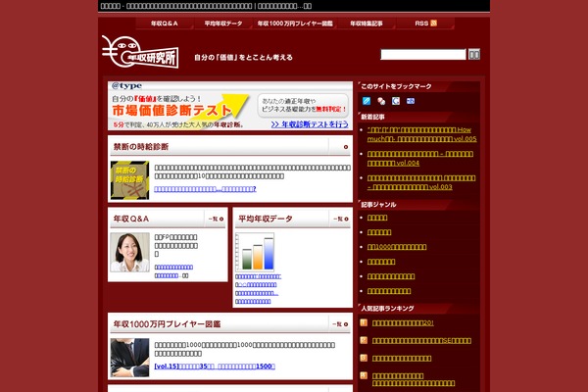Click the smiling woman photo in 年収Q&A
Viewport: 588px width, 392px height.
129,252
